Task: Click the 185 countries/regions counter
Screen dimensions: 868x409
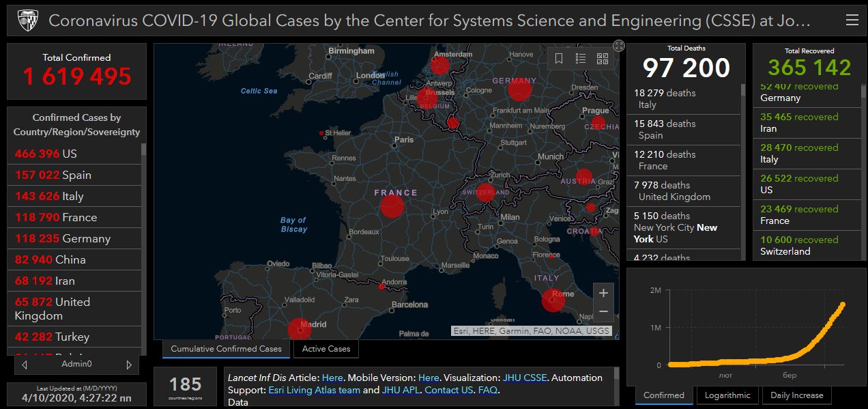Action: tap(185, 388)
